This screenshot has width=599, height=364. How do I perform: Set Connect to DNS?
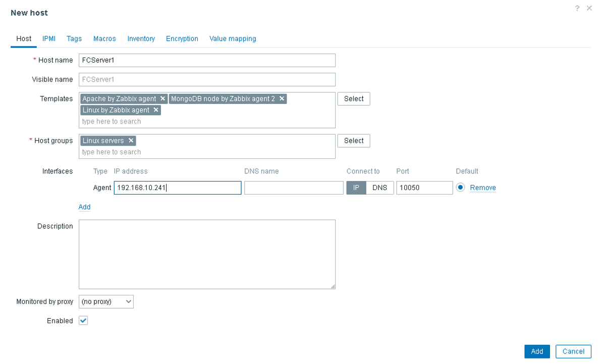[x=379, y=188]
